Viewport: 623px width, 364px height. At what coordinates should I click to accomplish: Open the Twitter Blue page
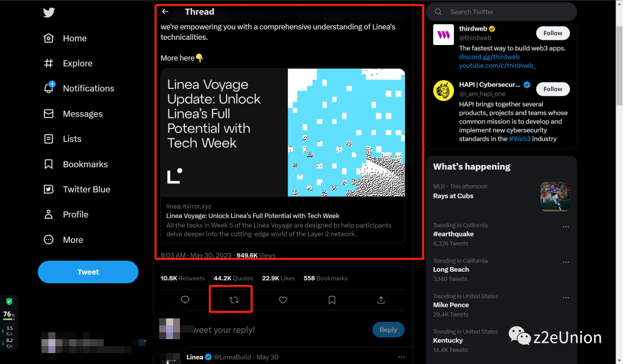86,189
